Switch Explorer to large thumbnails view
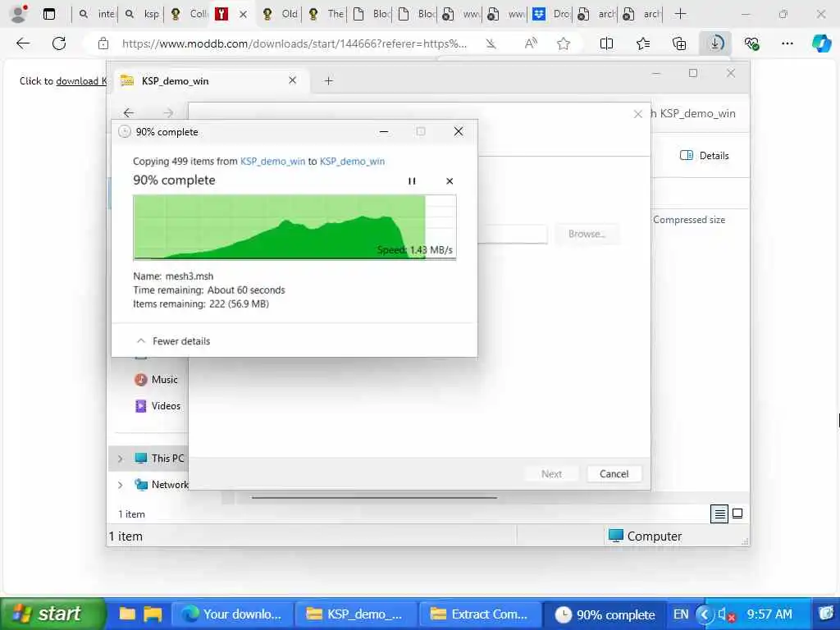The height and width of the screenshot is (630, 840). pos(737,514)
